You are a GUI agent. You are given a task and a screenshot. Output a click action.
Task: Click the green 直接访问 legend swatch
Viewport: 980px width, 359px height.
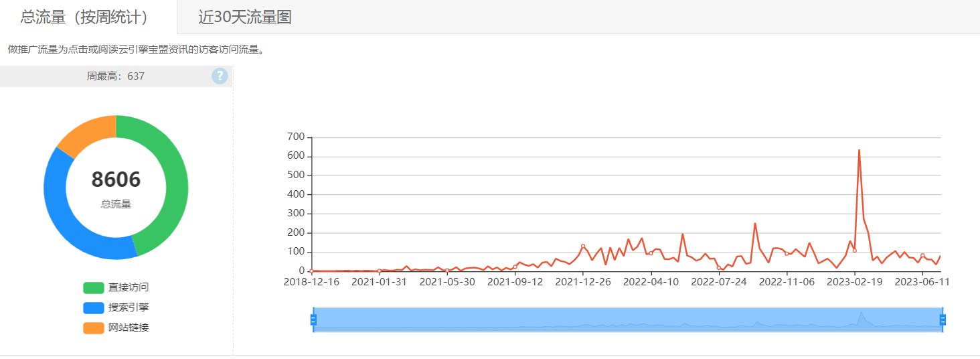tap(94, 288)
